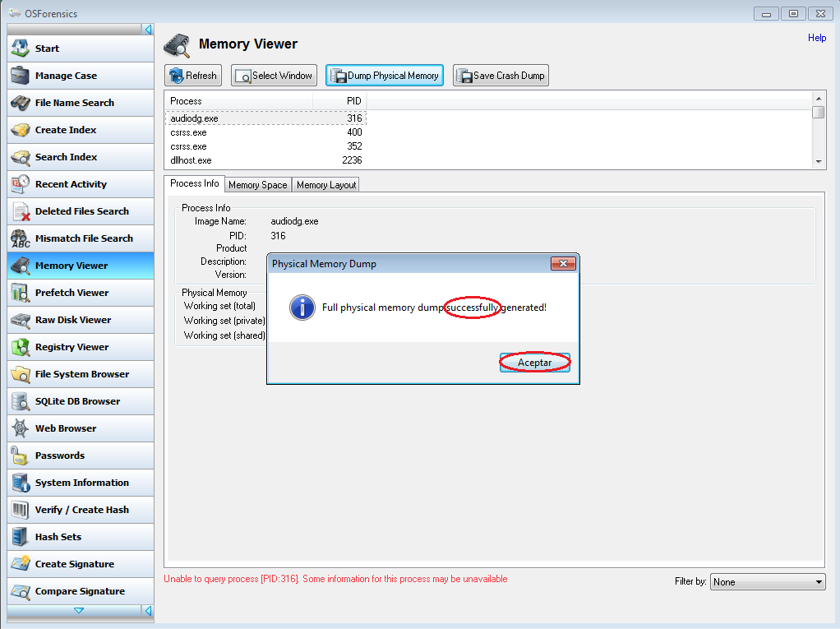The width and height of the screenshot is (840, 629).
Task: Select the Web Browser sidebar icon
Action: (x=21, y=428)
